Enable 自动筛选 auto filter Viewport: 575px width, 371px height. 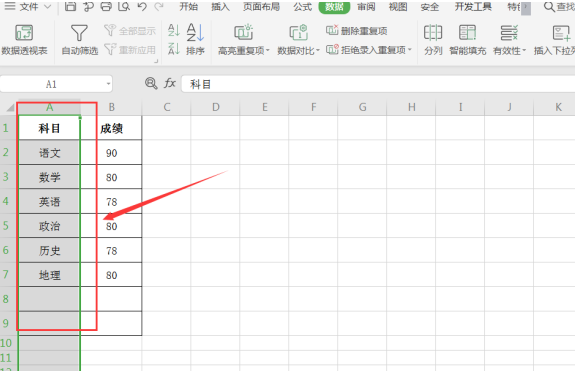click(x=80, y=40)
